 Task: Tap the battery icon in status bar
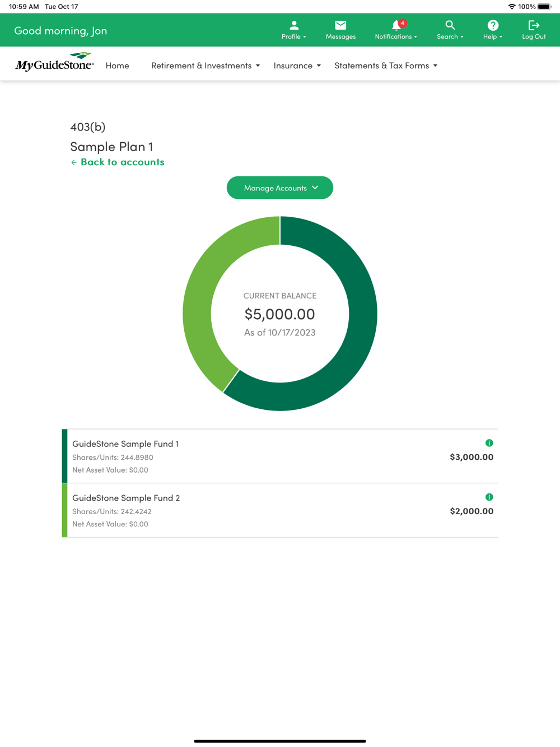point(544,7)
